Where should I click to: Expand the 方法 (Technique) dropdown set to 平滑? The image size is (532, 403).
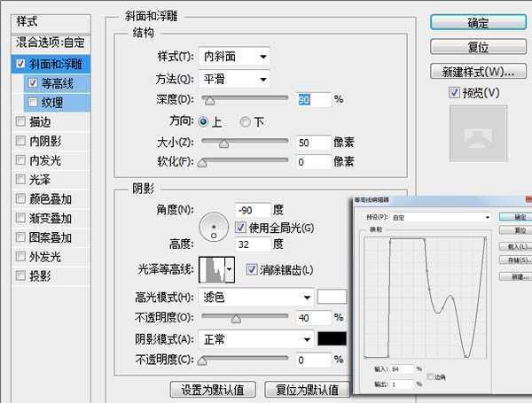235,80
